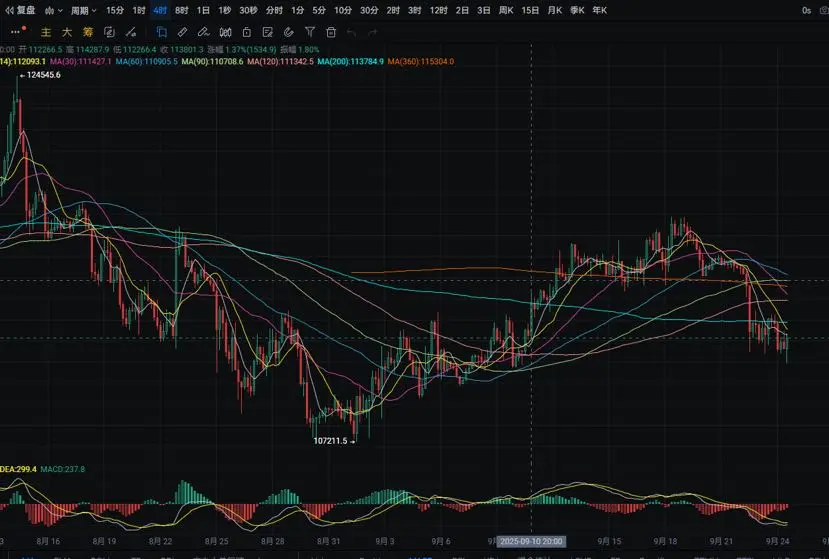
Task: Click the MA(30) indicator label
Action: pos(80,62)
